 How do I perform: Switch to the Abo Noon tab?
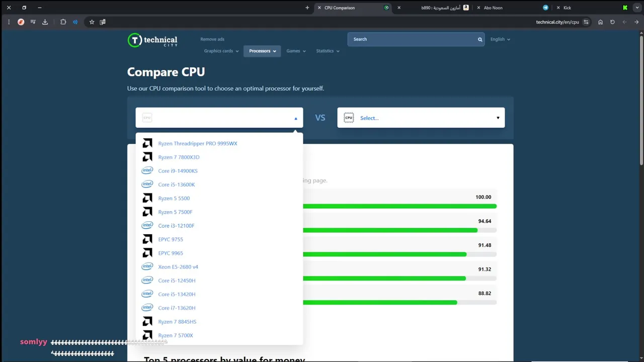click(512, 8)
